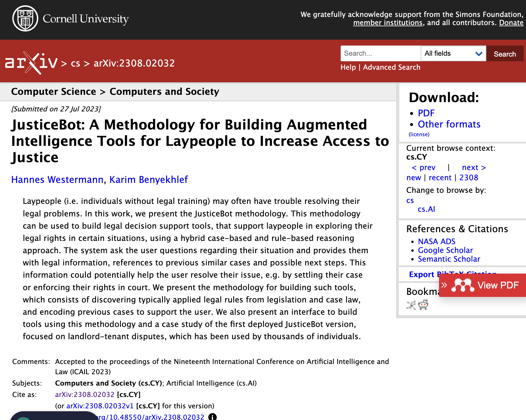Open the PDF download link
Screen dimensions: 526x420
point(426,113)
